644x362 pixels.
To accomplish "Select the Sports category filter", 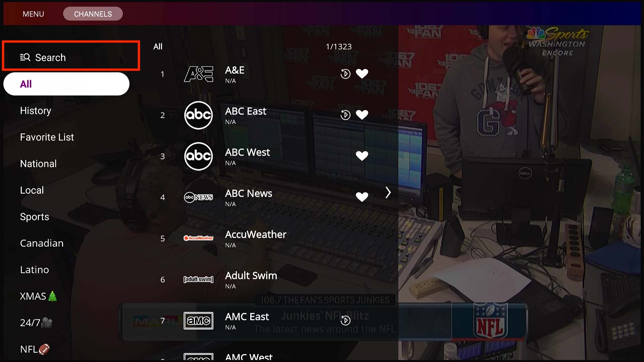I will coord(34,216).
